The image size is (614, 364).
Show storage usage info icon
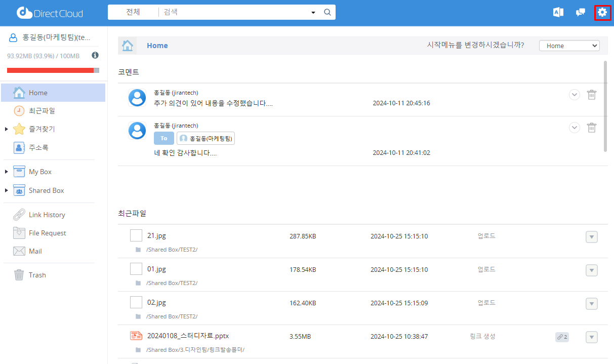point(95,55)
